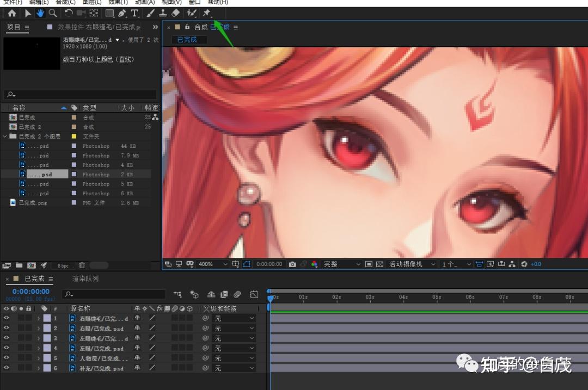The image size is (588, 390).
Task: Hide layer 3 左眼睫毛 with its eye icon
Action: (7, 338)
